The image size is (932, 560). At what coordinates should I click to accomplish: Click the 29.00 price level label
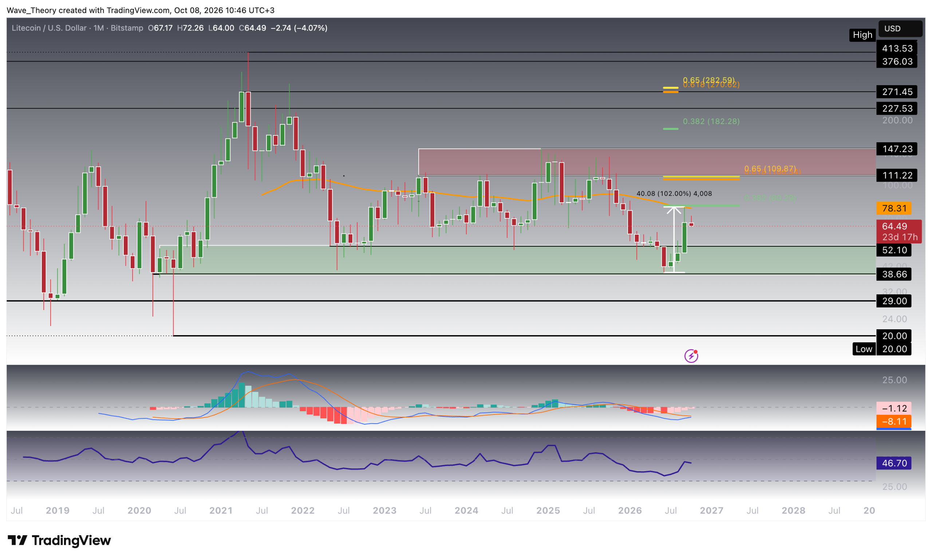click(893, 301)
